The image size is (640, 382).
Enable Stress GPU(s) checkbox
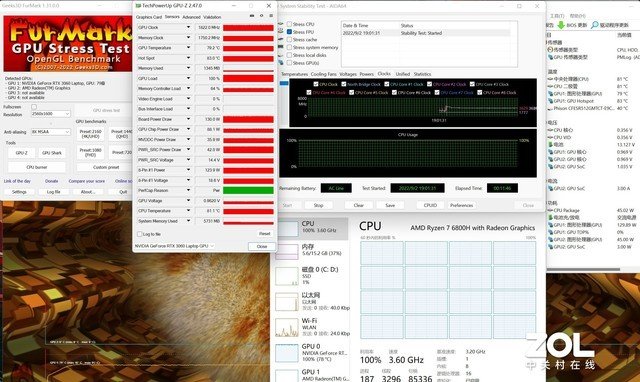click(x=289, y=63)
